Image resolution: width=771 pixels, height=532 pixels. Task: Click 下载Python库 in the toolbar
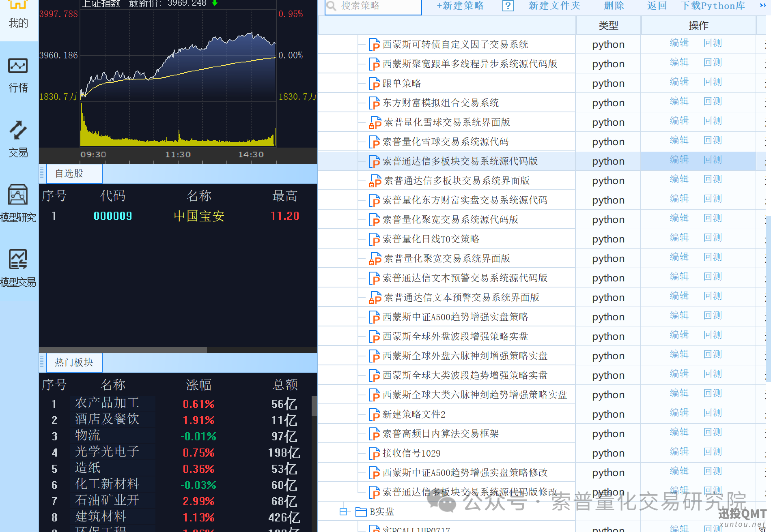[x=713, y=6]
